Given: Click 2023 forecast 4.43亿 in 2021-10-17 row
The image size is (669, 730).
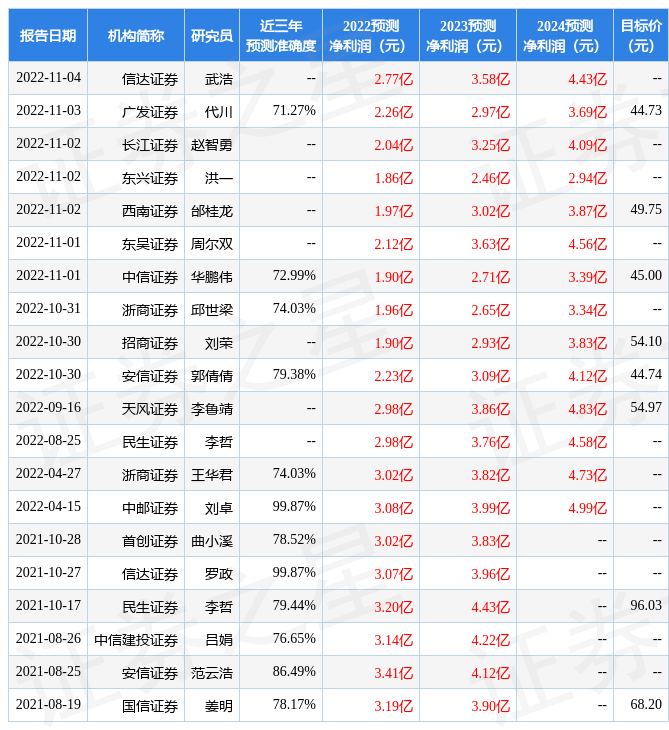Looking at the screenshot, I should (491, 608).
